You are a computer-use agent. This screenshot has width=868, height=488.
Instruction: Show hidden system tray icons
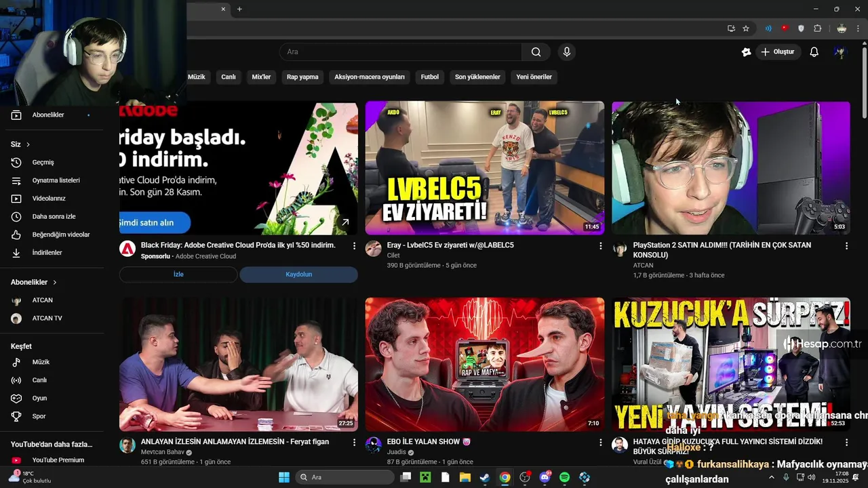point(771,477)
